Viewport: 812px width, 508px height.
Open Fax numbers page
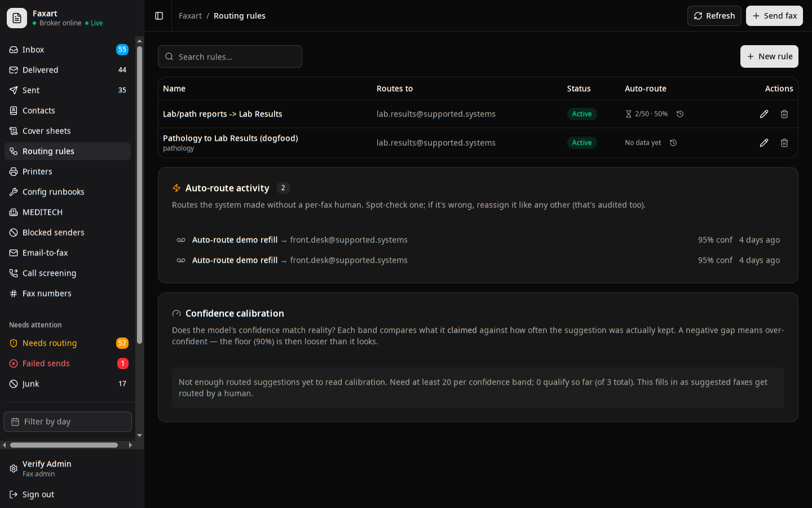point(68,294)
